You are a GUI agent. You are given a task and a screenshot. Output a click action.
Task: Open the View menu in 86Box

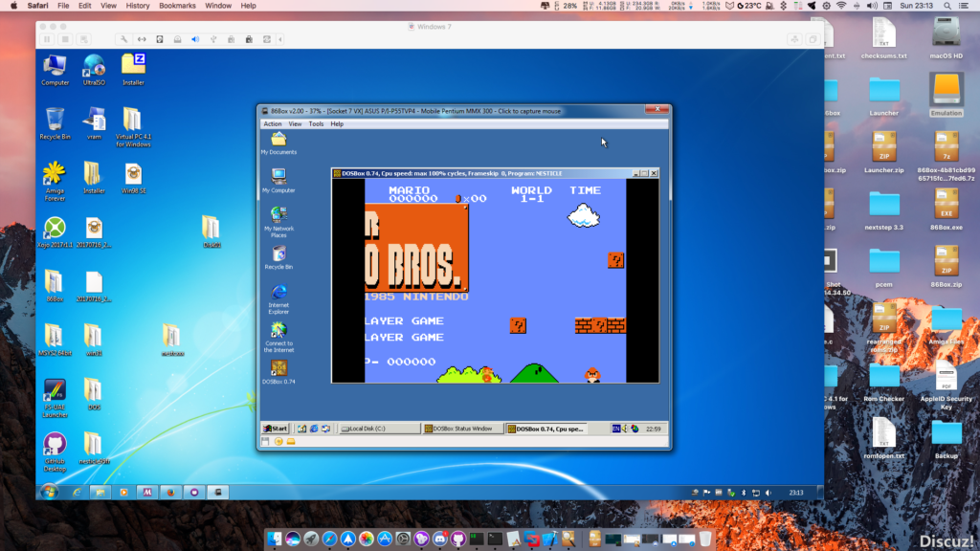click(x=295, y=123)
